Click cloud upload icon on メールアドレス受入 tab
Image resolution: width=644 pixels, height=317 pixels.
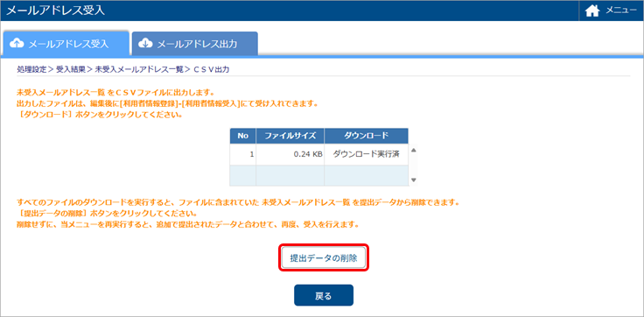pyautogui.click(x=17, y=44)
